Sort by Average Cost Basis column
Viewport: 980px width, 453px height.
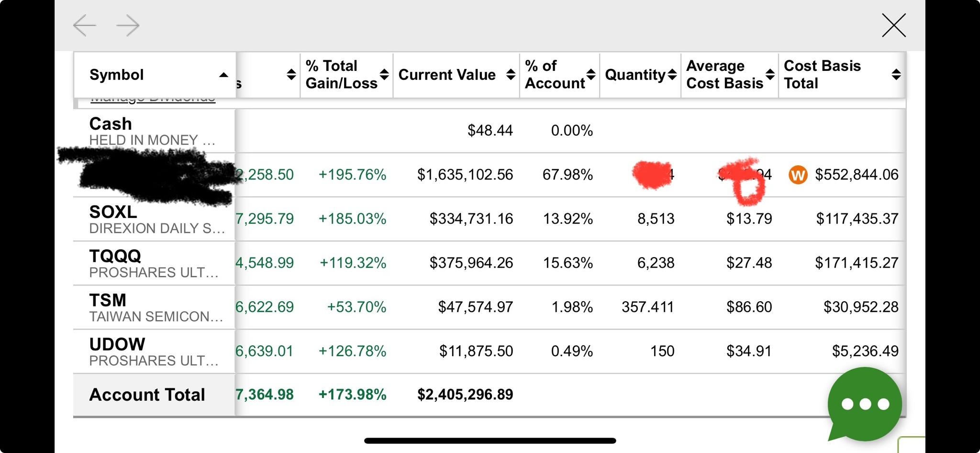point(730,75)
